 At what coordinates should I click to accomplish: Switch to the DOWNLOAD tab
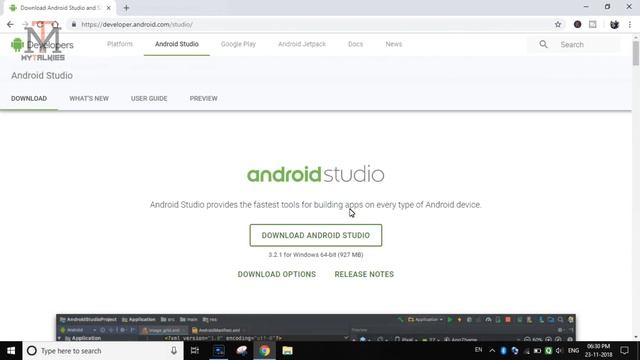[29, 99]
